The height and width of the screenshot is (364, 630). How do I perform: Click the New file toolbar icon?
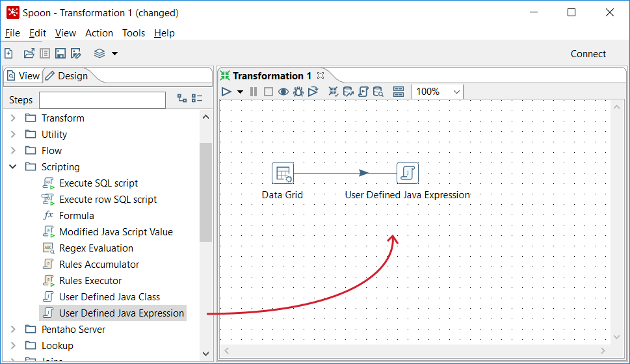[x=8, y=53]
